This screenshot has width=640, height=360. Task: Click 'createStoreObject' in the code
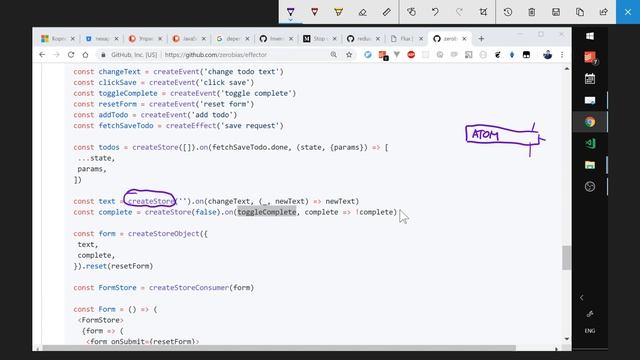coord(164,233)
